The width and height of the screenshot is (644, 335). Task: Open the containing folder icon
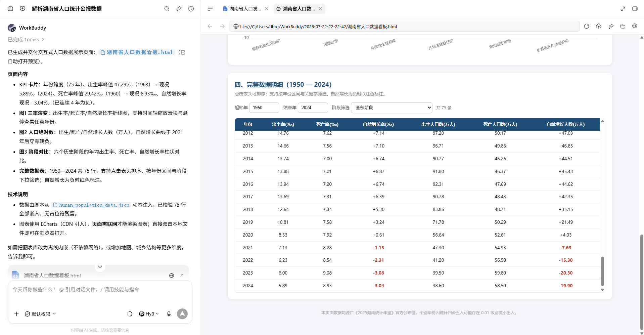coord(623,26)
